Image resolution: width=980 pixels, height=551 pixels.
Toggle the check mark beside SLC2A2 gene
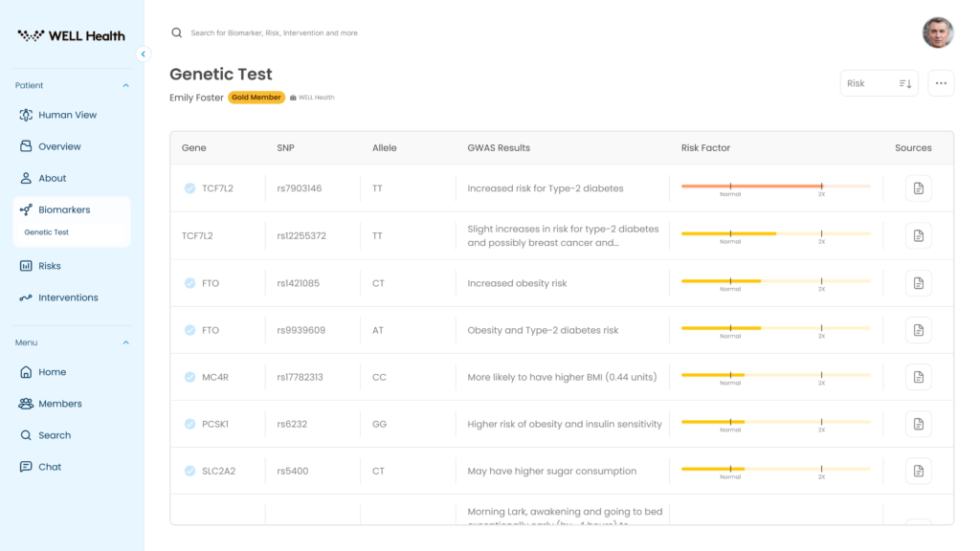coord(190,471)
